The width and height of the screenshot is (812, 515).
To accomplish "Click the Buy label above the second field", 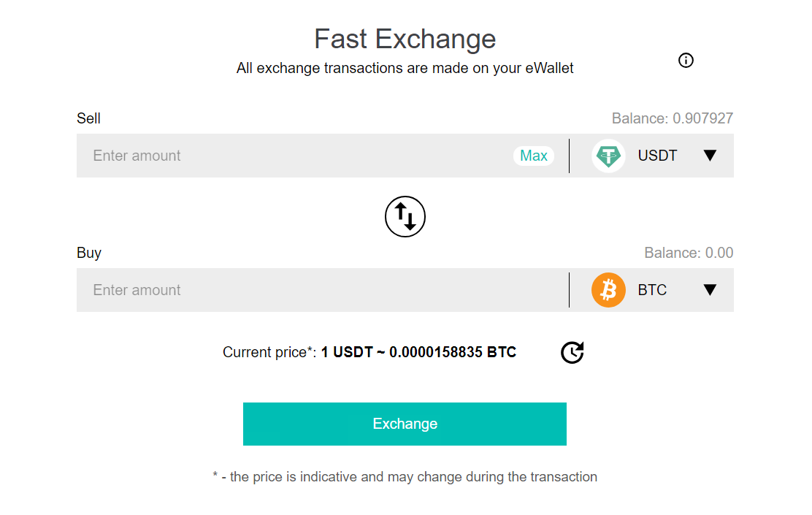I will (89, 252).
